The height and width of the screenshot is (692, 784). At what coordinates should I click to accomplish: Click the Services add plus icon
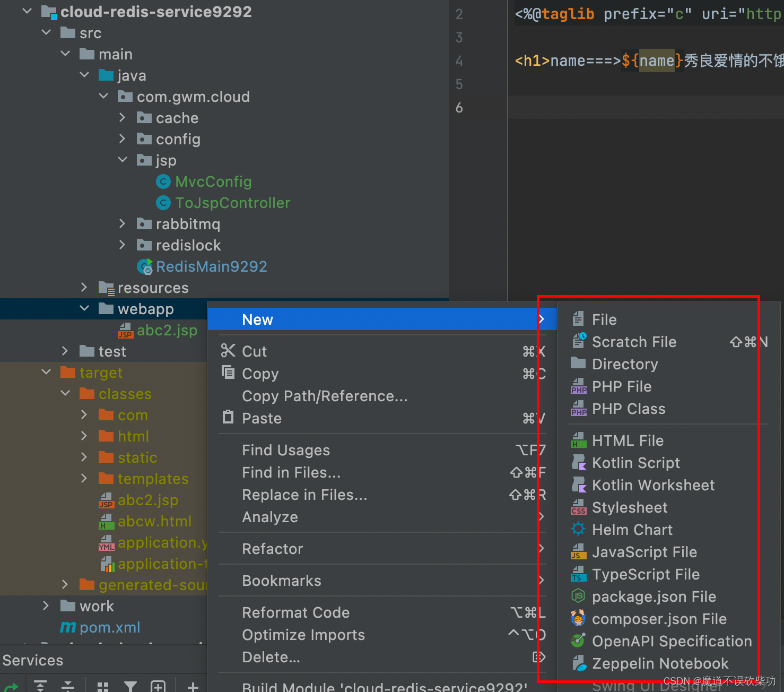(x=193, y=686)
